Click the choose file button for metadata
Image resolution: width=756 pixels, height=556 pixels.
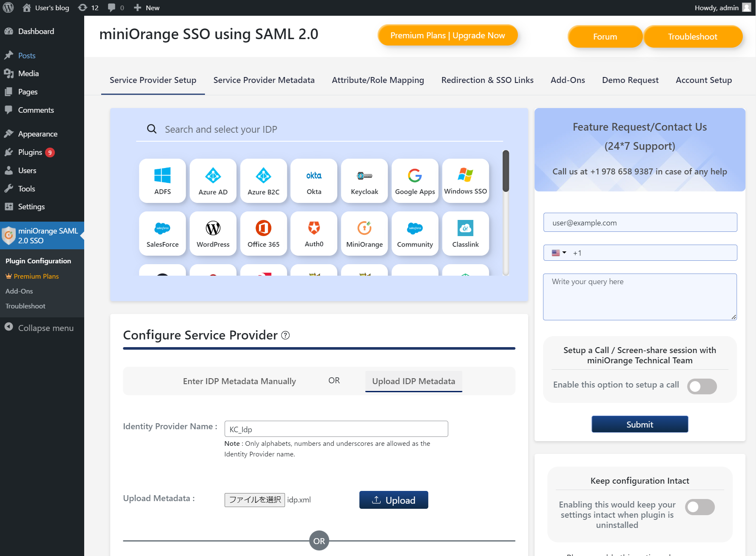[255, 500]
